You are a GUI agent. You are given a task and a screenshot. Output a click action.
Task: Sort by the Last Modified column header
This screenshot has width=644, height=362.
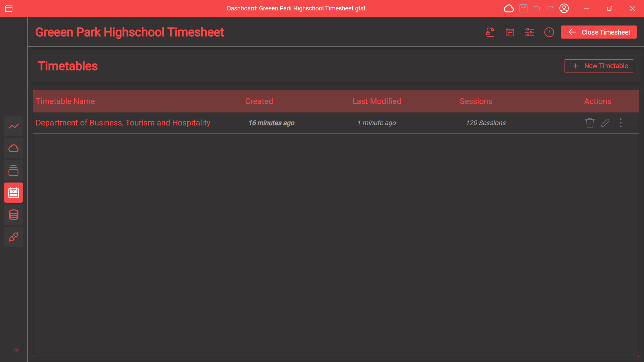377,101
